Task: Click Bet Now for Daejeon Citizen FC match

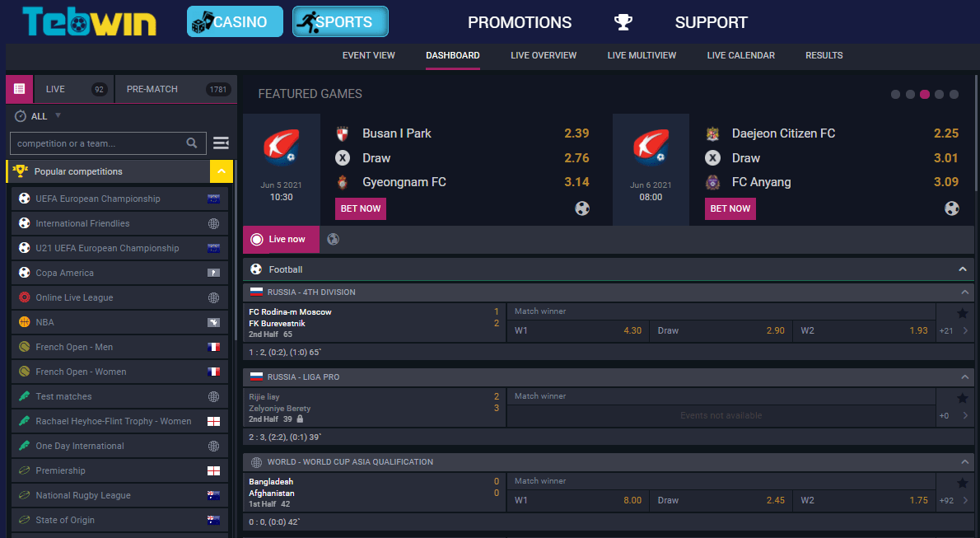Action: pyautogui.click(x=730, y=209)
